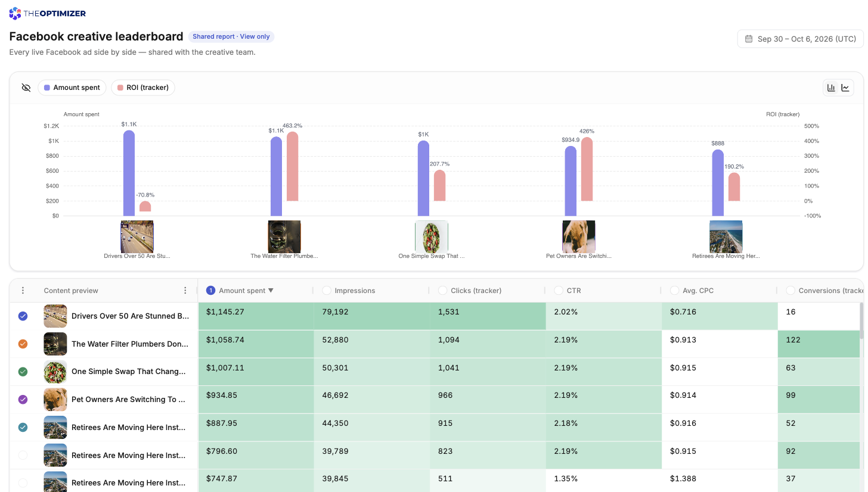Open One Simple Swap row title

[129, 372]
